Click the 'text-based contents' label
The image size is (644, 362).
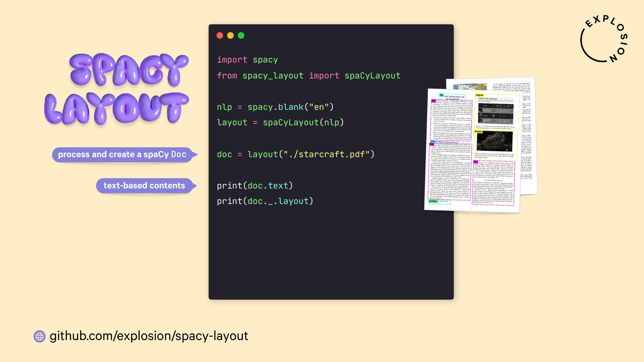click(144, 186)
